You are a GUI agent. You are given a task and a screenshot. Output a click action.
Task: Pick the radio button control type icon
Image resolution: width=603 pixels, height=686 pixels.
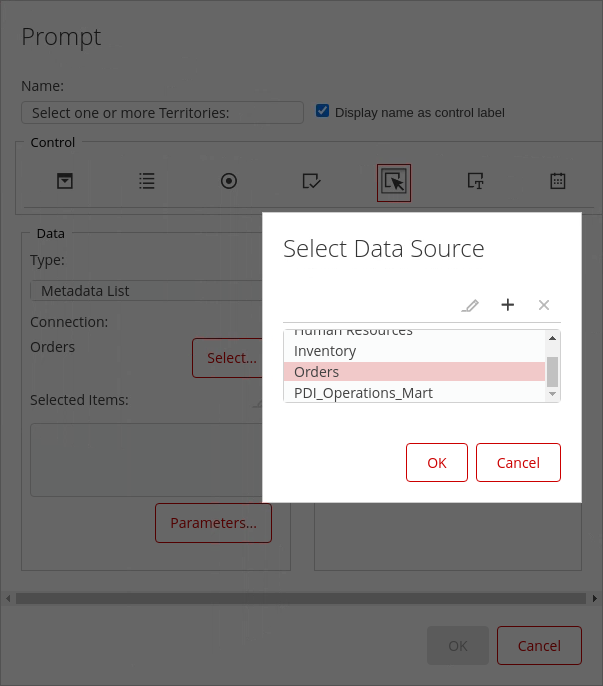229,181
